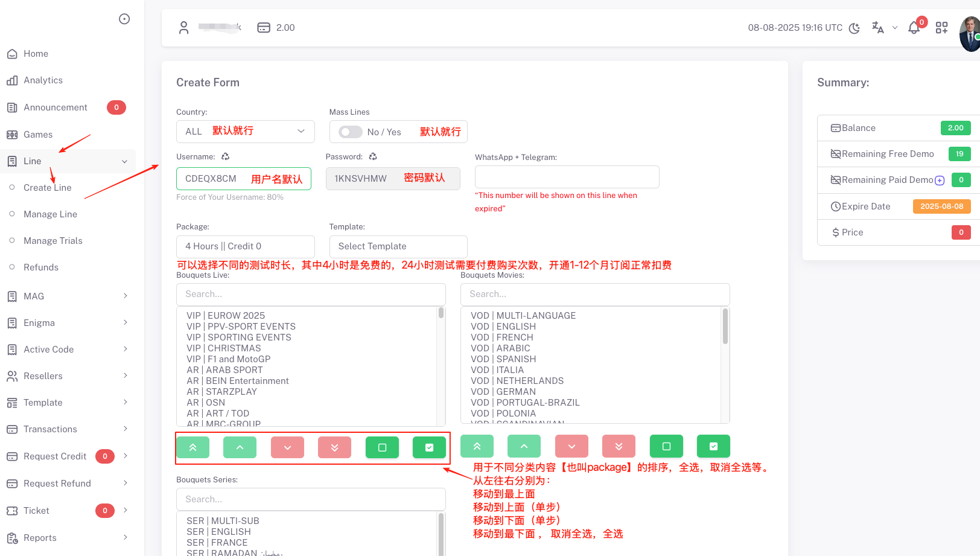Select all Live bouquets

429,447
